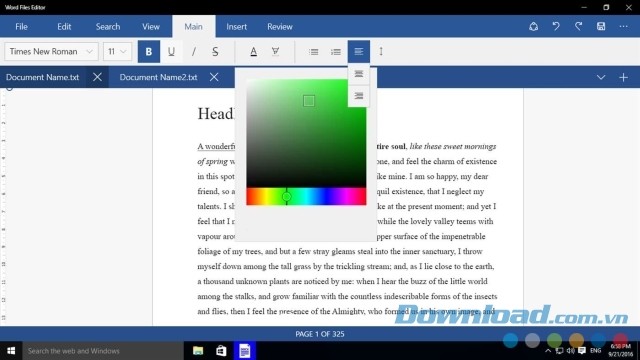Click the PAGE 1 OF 325 indicator
This screenshot has width=640, height=360.
(320, 334)
